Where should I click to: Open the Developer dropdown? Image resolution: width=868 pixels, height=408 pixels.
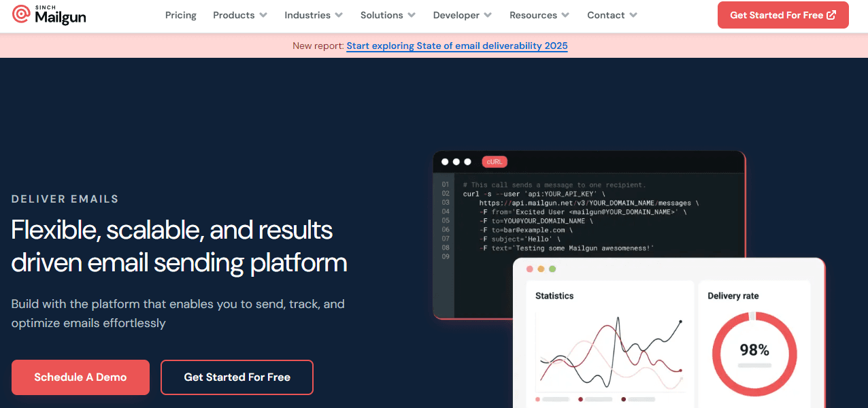click(462, 14)
